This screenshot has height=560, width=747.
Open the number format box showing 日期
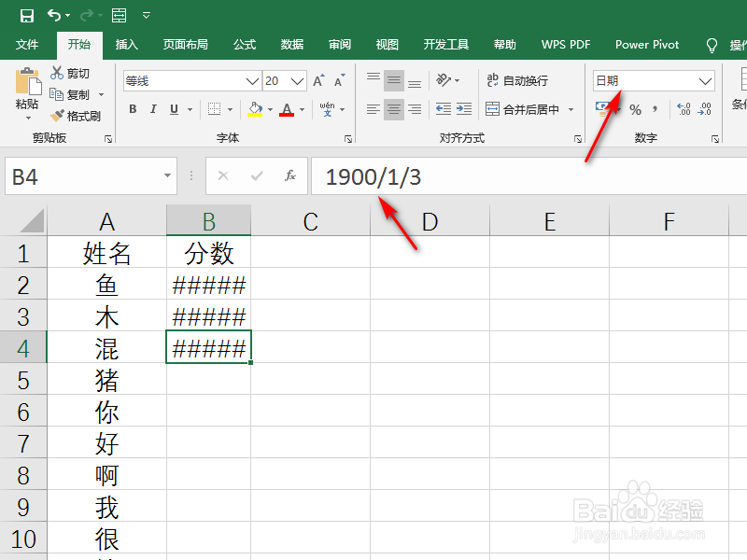[654, 81]
